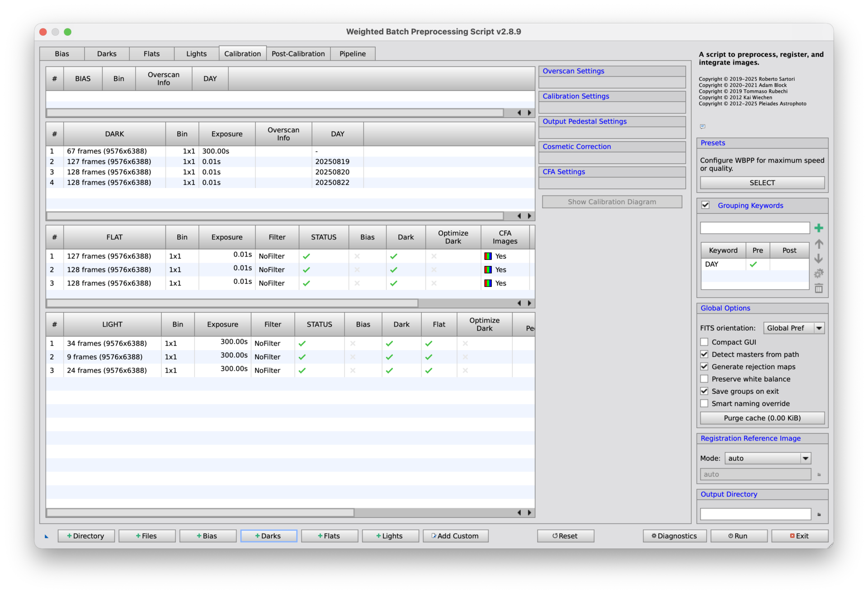Screen dimensions: 868x594
Task: Enable the Compact GUI checkbox
Action: click(x=704, y=342)
